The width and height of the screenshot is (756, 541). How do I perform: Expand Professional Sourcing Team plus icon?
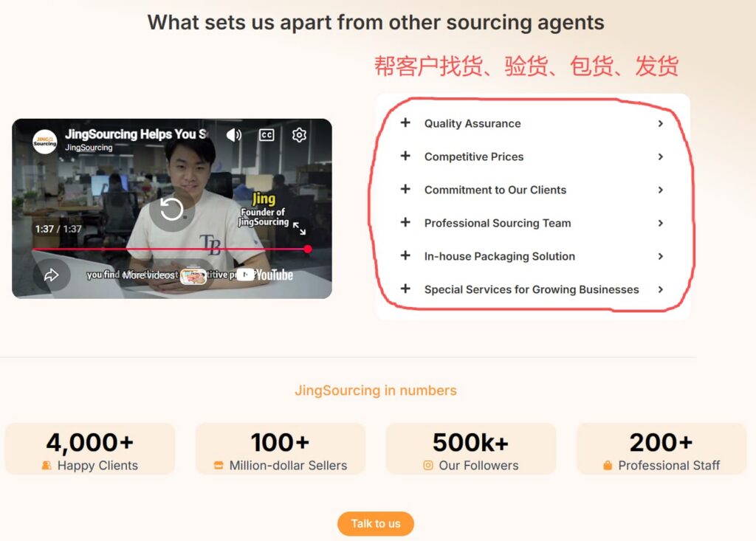tap(405, 222)
